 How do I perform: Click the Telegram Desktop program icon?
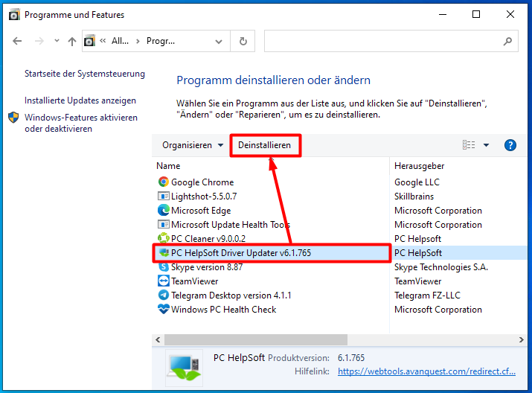tap(164, 295)
